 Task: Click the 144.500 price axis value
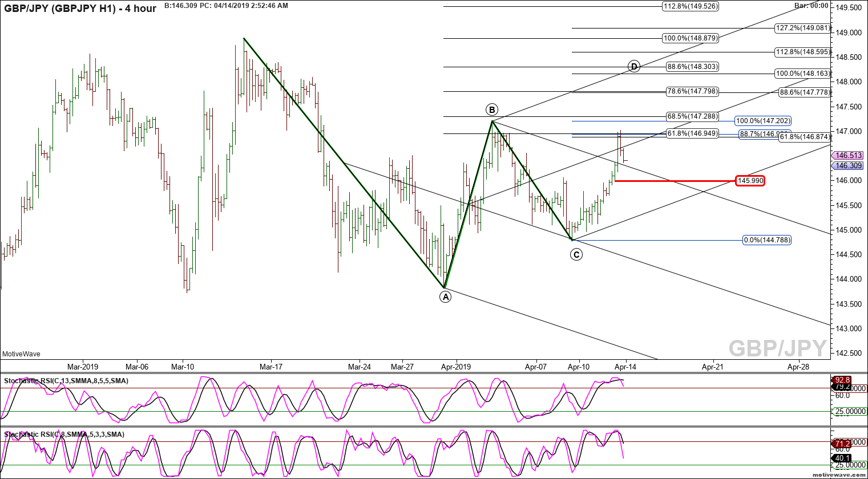coord(849,254)
